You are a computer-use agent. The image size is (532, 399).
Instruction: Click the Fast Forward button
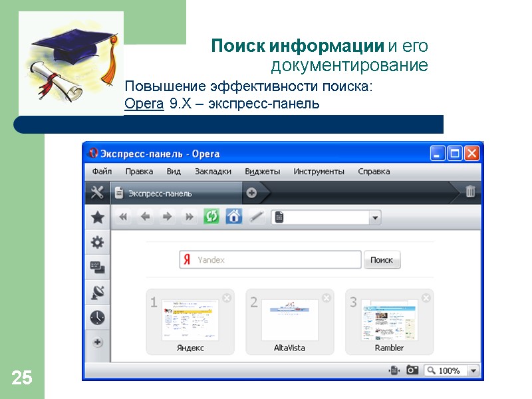pos(190,217)
